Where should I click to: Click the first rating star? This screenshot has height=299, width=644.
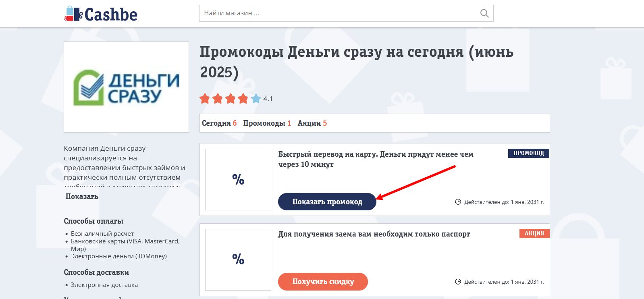point(205,99)
